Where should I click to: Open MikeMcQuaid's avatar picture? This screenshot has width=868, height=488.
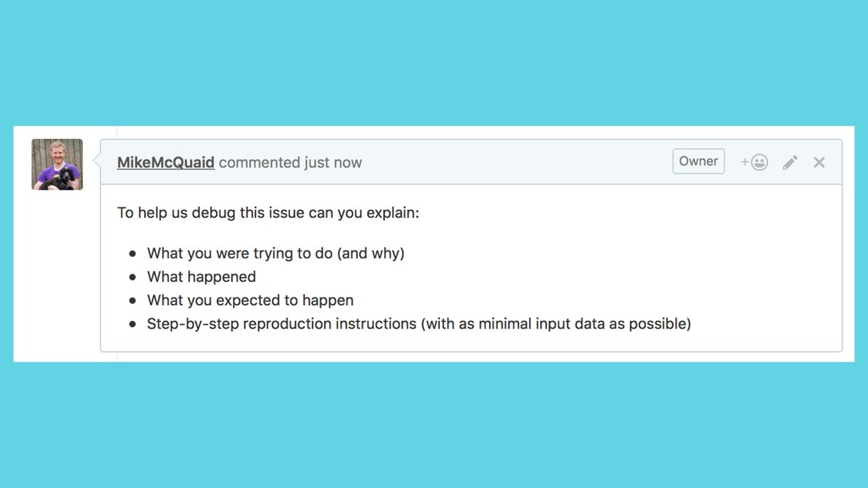coord(57,164)
